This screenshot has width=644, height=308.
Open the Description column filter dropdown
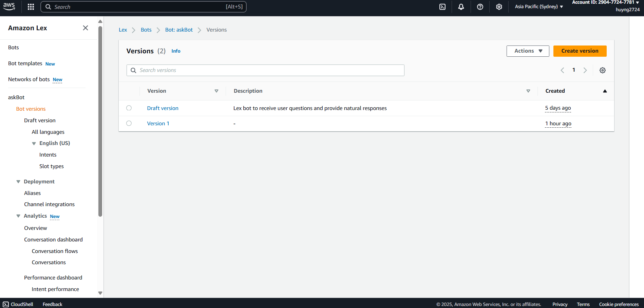click(x=528, y=91)
